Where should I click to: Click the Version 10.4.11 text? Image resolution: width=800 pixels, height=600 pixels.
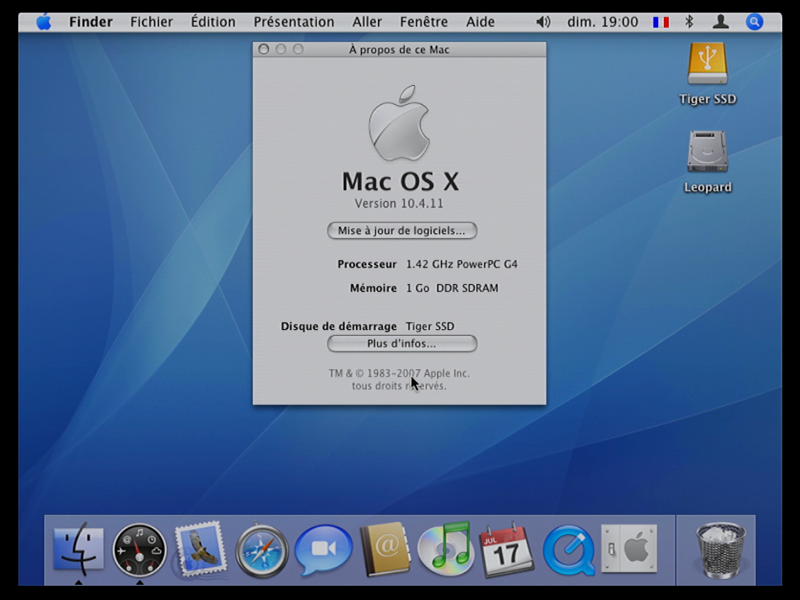coord(399,204)
